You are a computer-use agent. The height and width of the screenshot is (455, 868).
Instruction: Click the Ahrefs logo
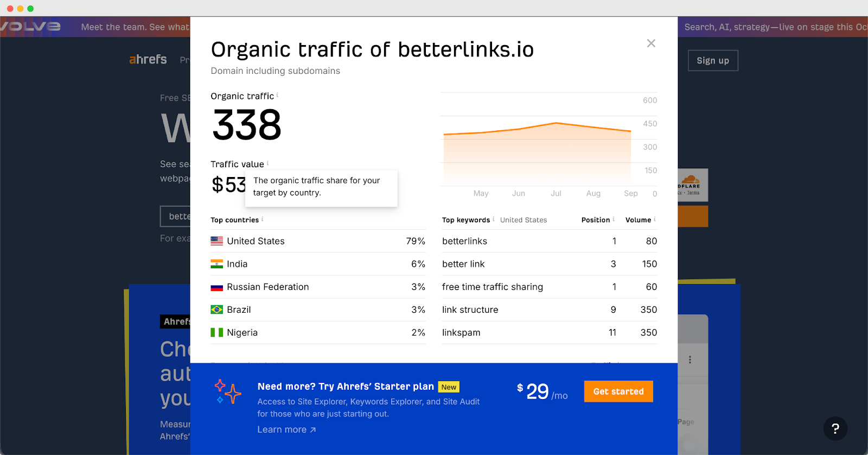[148, 60]
